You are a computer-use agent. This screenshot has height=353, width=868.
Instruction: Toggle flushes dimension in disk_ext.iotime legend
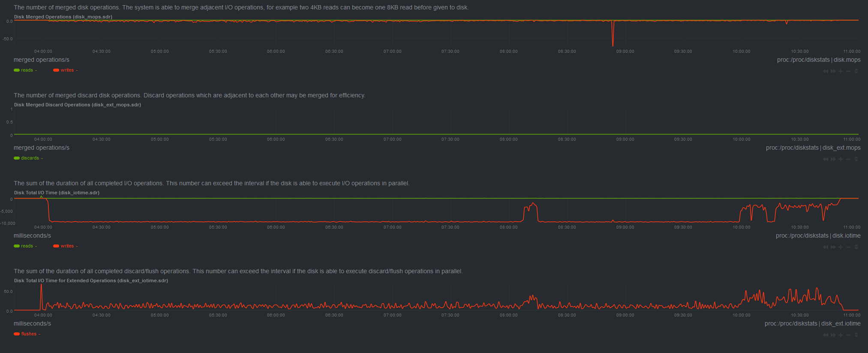(x=27, y=334)
